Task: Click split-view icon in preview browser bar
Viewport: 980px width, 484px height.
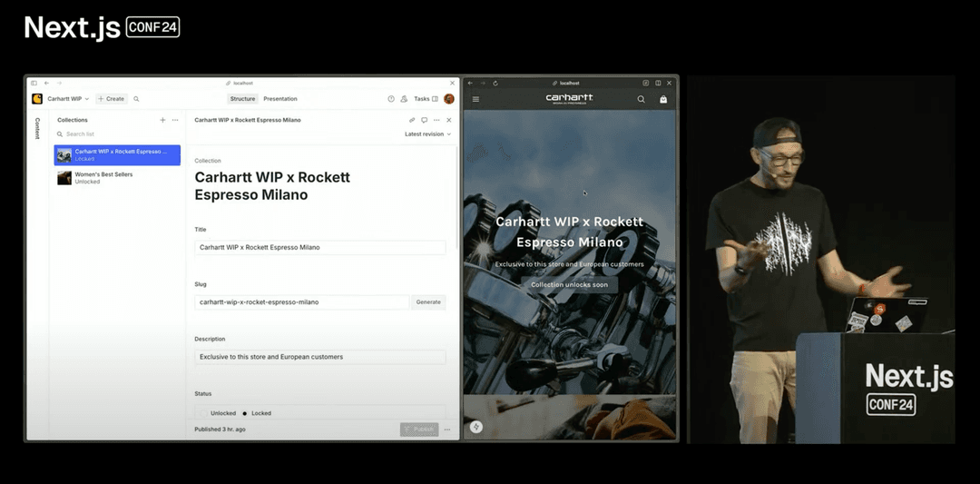Action: [658, 83]
